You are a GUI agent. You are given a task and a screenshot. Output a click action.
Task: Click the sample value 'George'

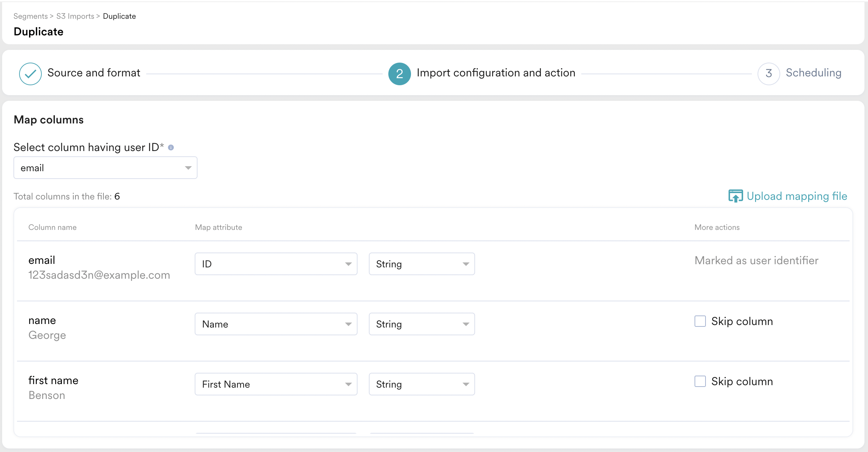point(47,335)
